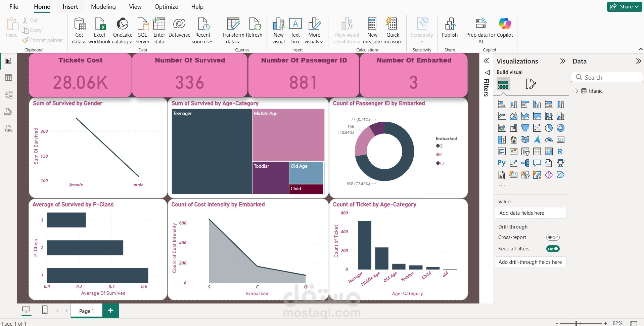Viewport: 644px width, 326px height.
Task: Turn off Keep all filters
Action: (553, 249)
